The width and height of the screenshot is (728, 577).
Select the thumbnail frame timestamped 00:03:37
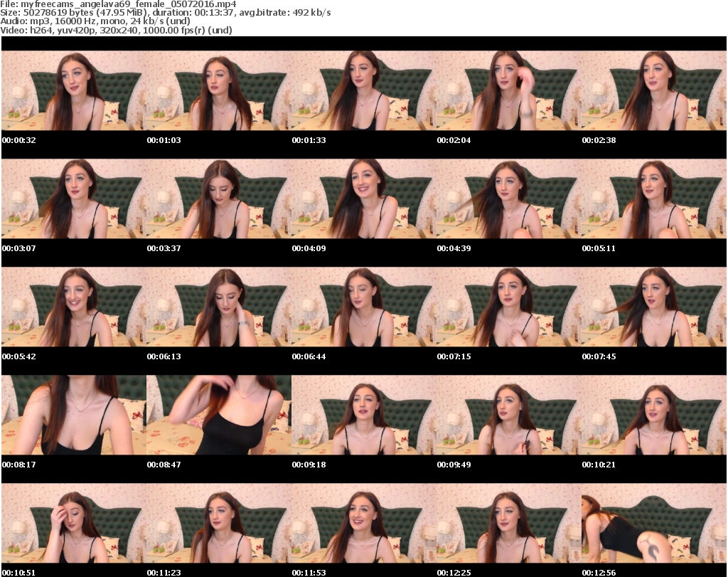(x=219, y=198)
